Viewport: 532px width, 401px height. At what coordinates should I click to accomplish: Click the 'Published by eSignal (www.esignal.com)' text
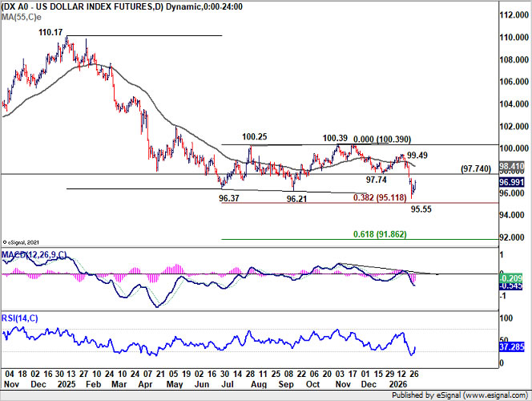pyautogui.click(x=460, y=395)
